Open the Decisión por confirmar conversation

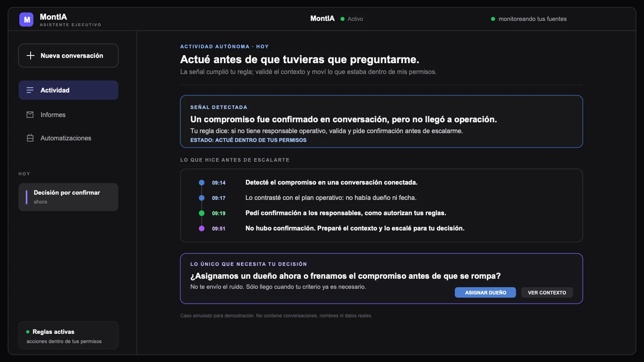tap(68, 197)
